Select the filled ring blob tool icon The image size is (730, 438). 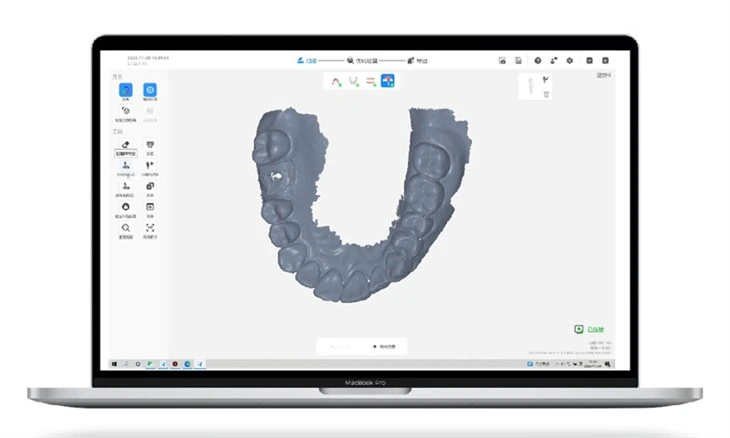tap(126, 207)
